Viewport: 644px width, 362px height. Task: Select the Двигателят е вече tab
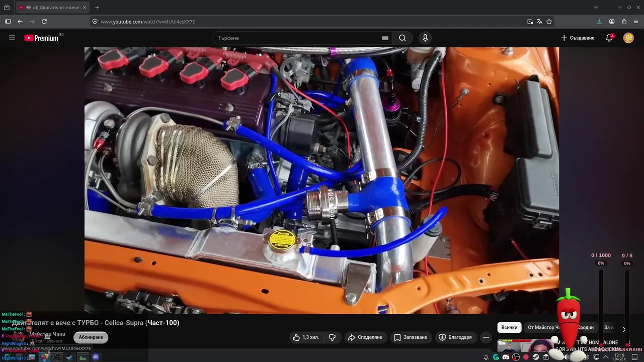coord(52,8)
